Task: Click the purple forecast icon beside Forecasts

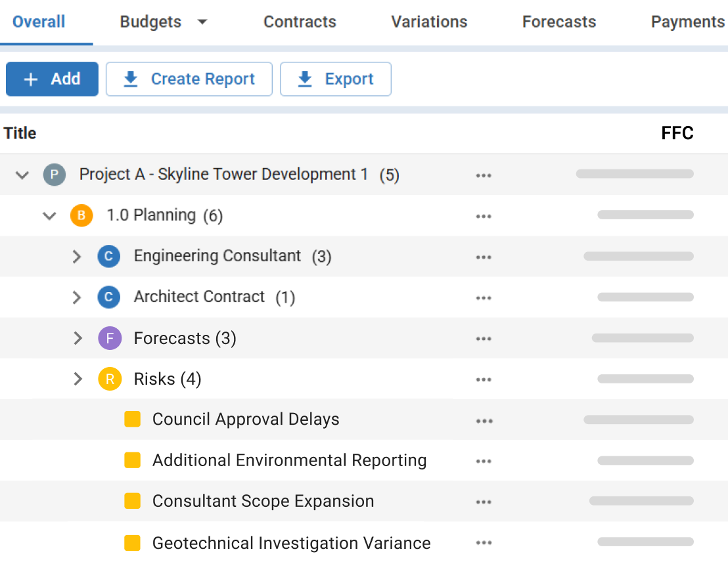Action: click(109, 337)
